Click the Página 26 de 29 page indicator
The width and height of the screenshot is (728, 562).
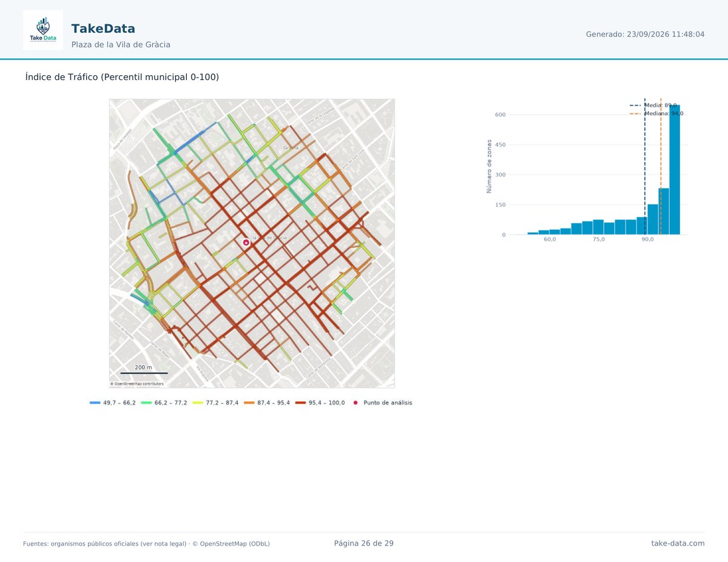point(364,543)
